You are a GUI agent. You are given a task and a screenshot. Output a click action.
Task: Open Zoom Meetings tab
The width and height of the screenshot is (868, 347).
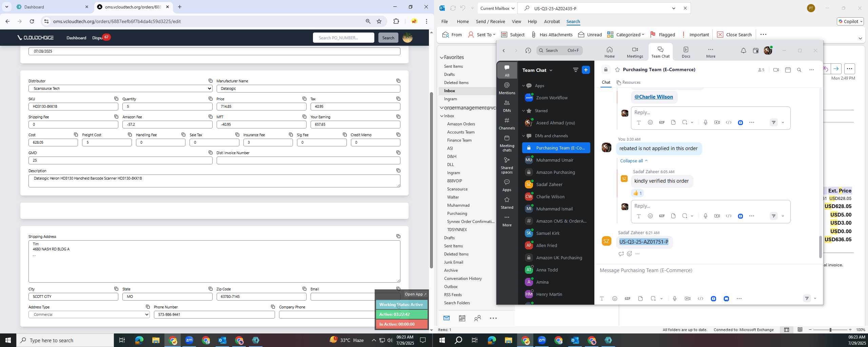[x=635, y=52]
